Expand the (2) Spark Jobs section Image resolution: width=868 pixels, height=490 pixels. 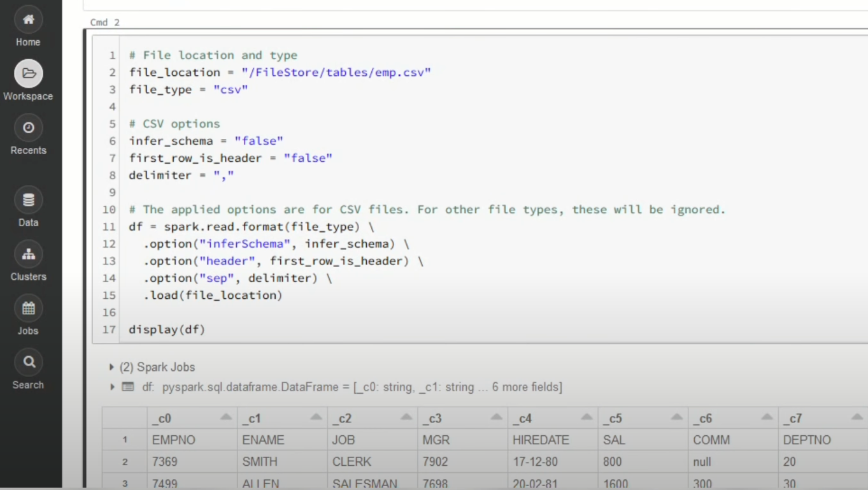tap(112, 367)
